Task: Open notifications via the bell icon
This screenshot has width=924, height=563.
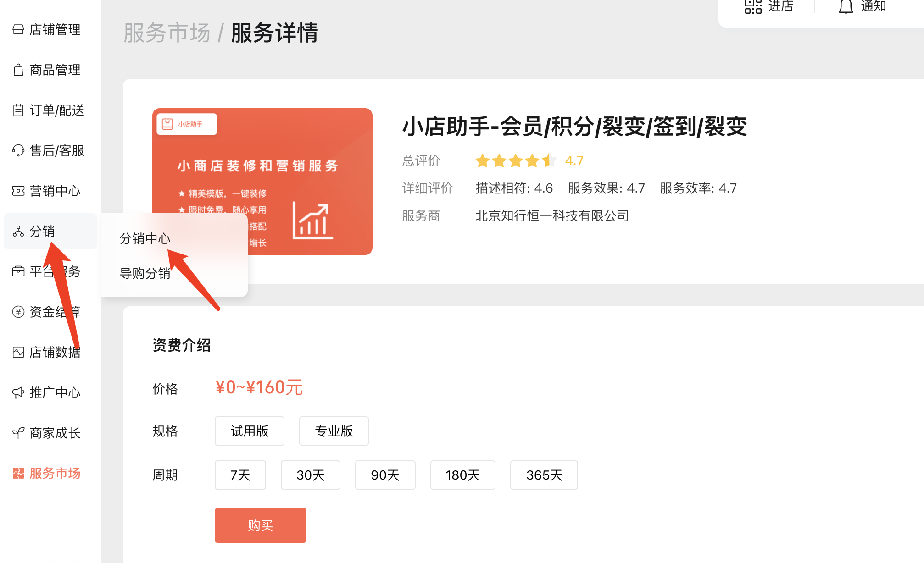Action: (x=846, y=6)
